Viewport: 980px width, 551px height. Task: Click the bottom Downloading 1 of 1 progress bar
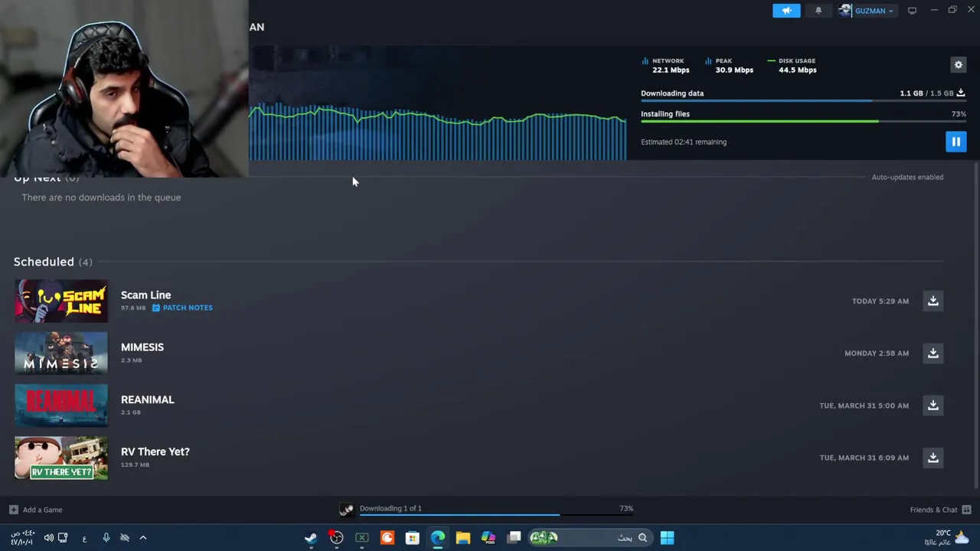(x=496, y=515)
